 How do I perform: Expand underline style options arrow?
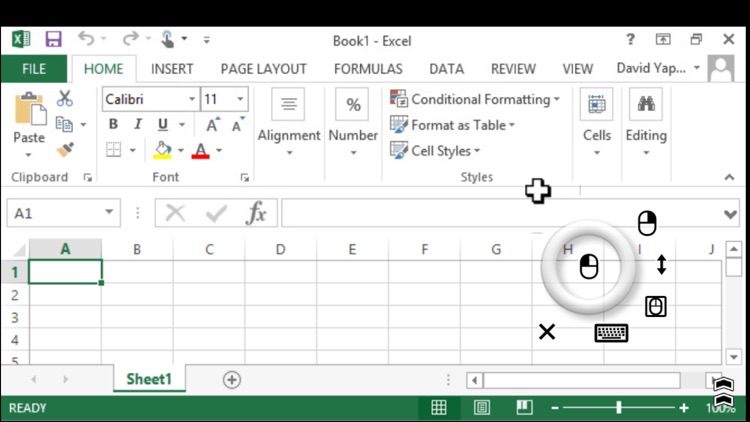[182, 125]
